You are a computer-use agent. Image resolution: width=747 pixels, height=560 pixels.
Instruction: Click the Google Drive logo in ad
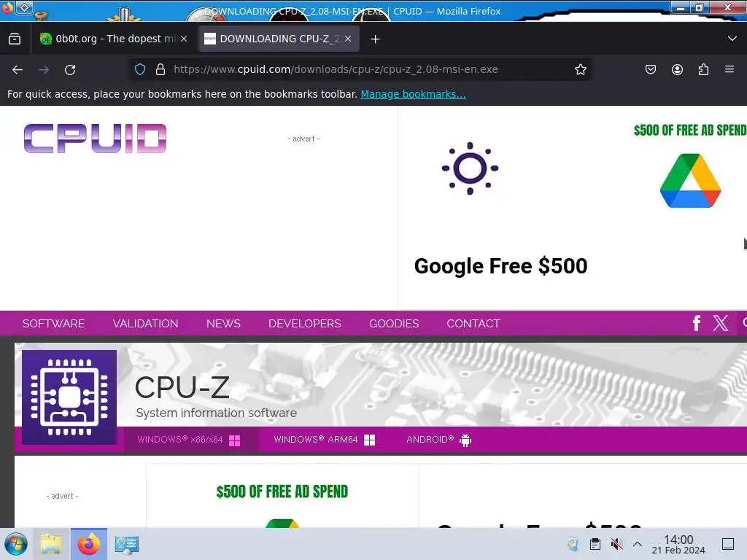click(690, 181)
